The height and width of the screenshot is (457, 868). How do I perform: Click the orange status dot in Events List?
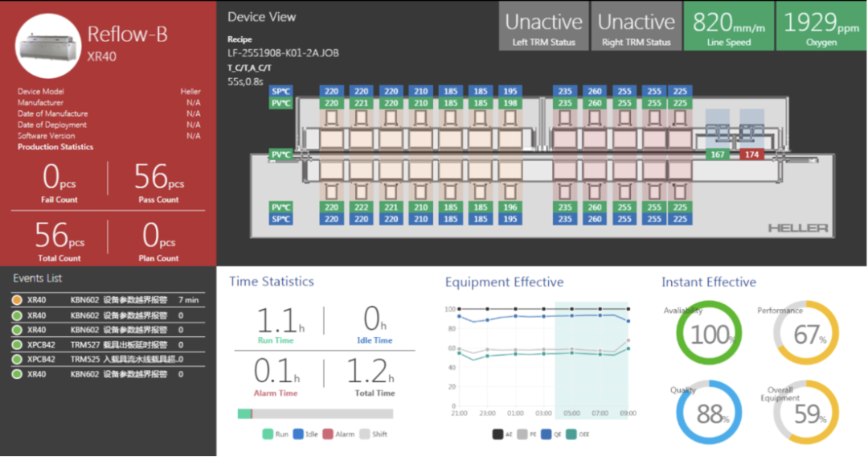17,299
